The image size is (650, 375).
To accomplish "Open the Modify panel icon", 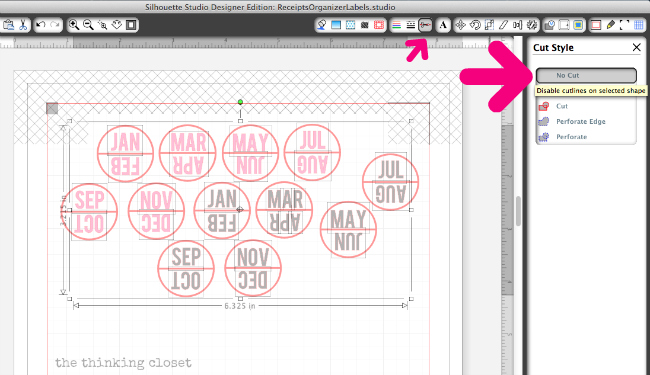I will point(549,25).
